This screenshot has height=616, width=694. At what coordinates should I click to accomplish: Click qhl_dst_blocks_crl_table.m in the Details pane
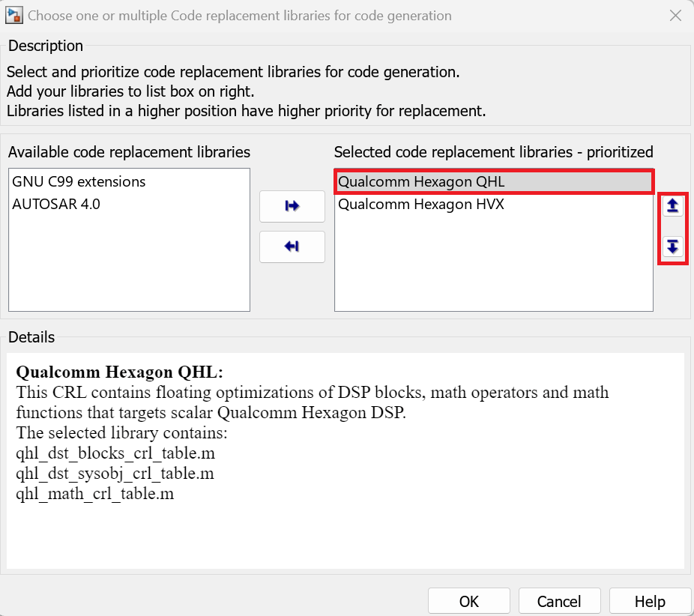click(115, 453)
